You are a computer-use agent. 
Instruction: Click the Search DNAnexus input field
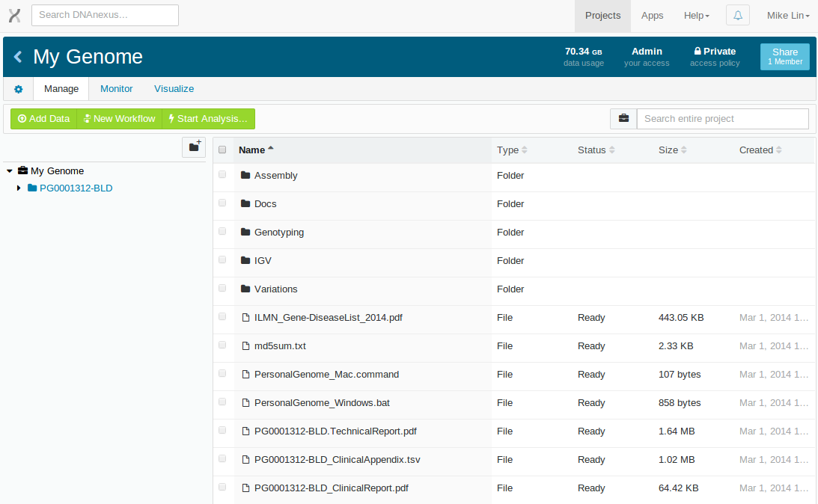105,15
